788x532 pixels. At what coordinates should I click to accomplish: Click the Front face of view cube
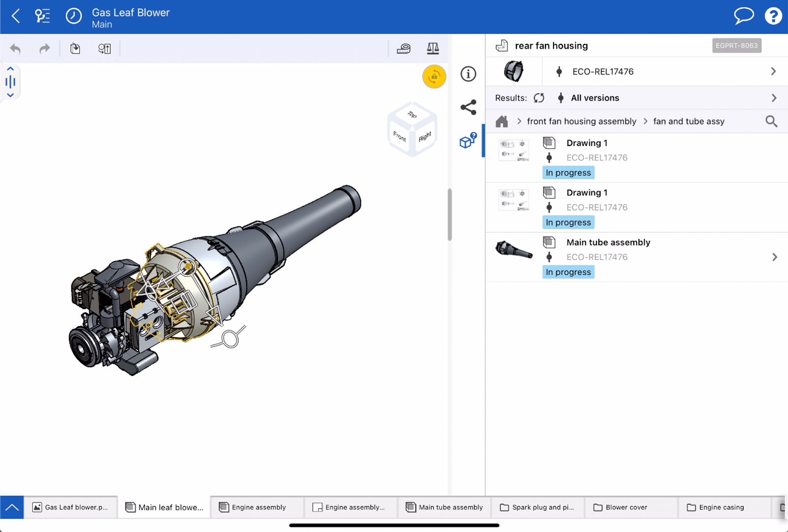[x=399, y=136]
